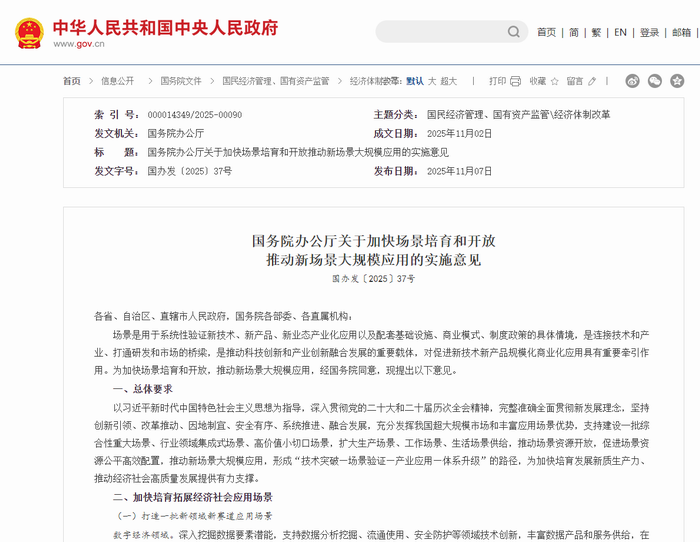Click topic classification value 国民经济管理、国有资产监管\经济体制改革
This screenshot has height=542, width=700.
pyautogui.click(x=518, y=115)
